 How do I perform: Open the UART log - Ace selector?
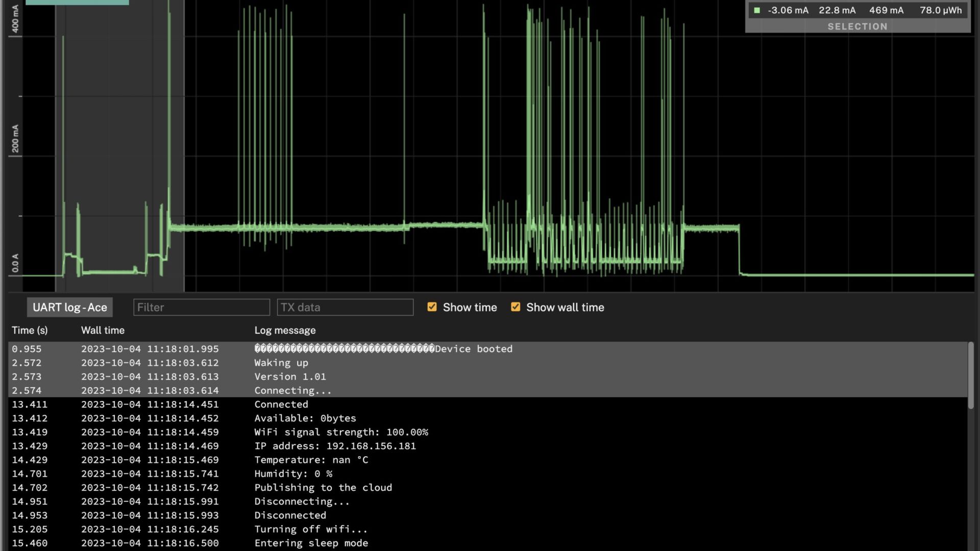(x=70, y=307)
